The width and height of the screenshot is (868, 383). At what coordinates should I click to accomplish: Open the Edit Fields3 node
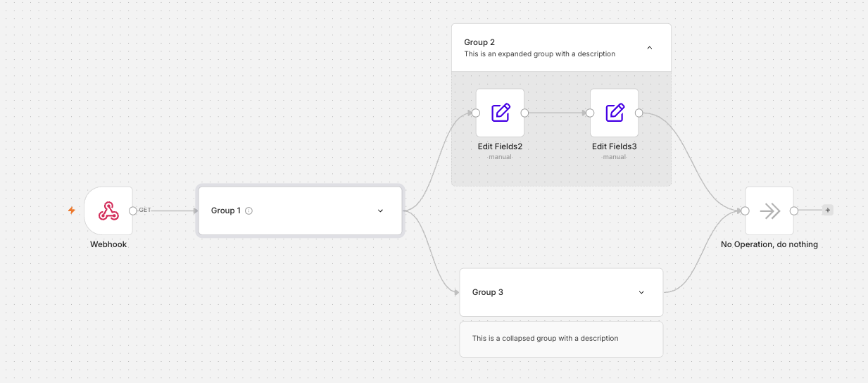[x=615, y=113]
